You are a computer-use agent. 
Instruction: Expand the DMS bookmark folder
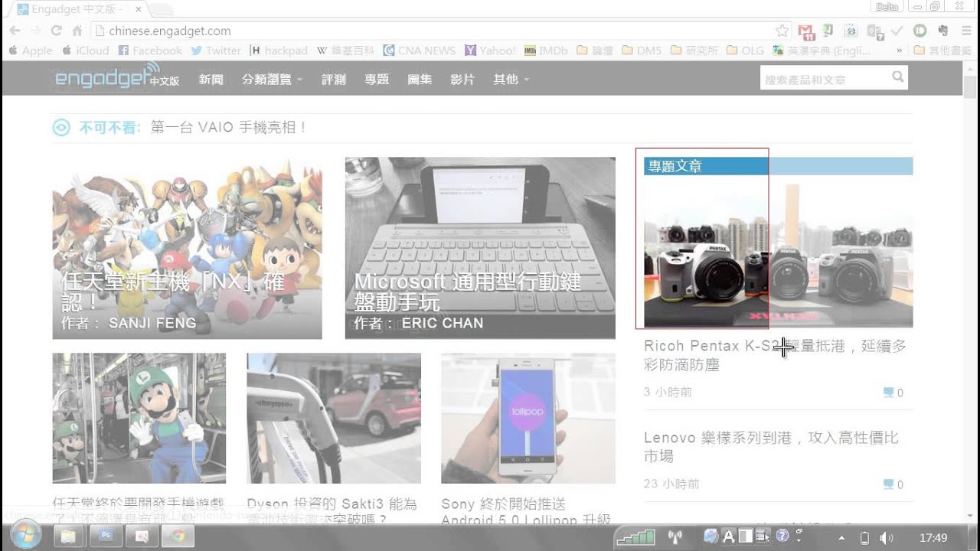(x=642, y=51)
